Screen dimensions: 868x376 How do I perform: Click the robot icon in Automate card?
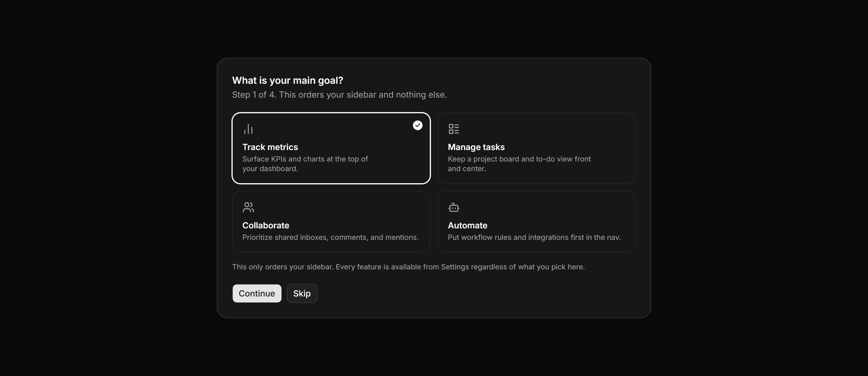454,207
